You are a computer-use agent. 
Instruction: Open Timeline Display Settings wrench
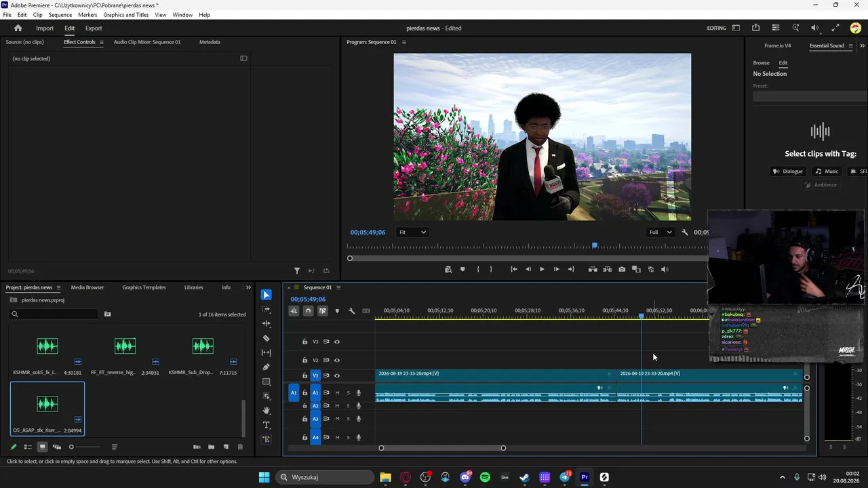(x=351, y=311)
